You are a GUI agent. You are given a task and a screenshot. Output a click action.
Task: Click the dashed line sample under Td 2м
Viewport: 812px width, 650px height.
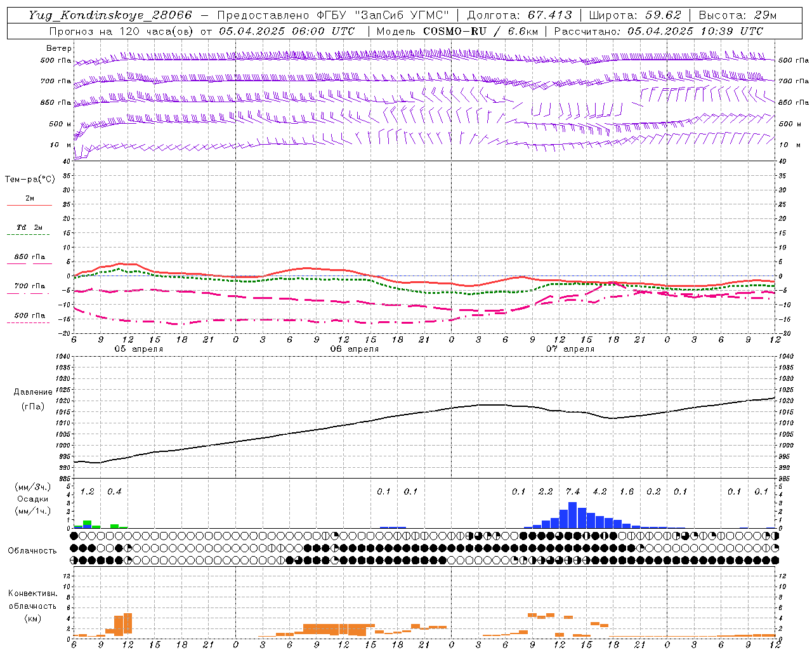point(29,235)
